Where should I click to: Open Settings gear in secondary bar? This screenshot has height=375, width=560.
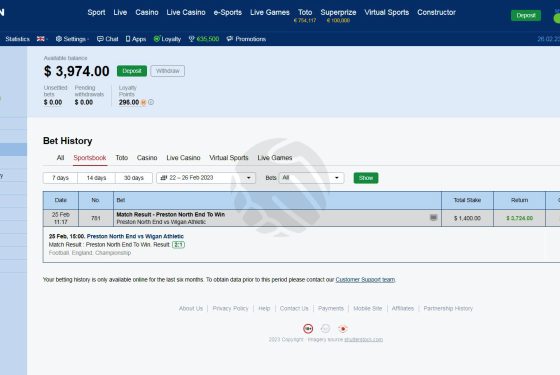click(59, 39)
